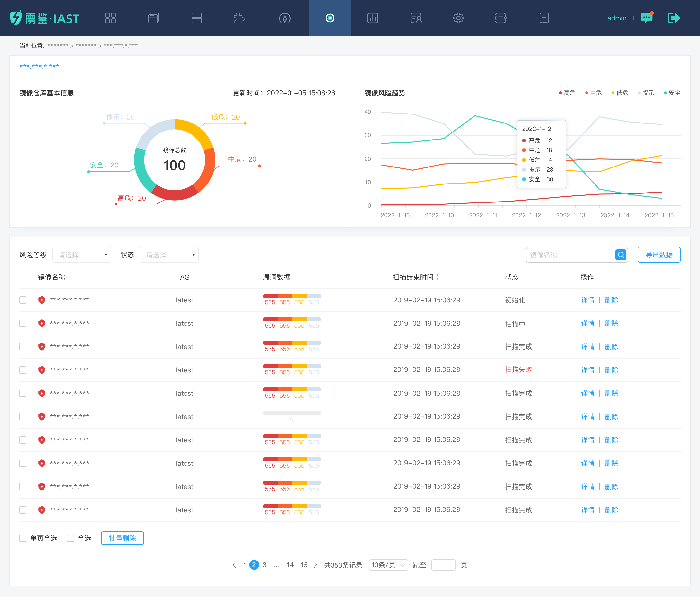The width and height of the screenshot is (700, 597).
Task: Open the 风险等级 dropdown
Action: coord(81,255)
